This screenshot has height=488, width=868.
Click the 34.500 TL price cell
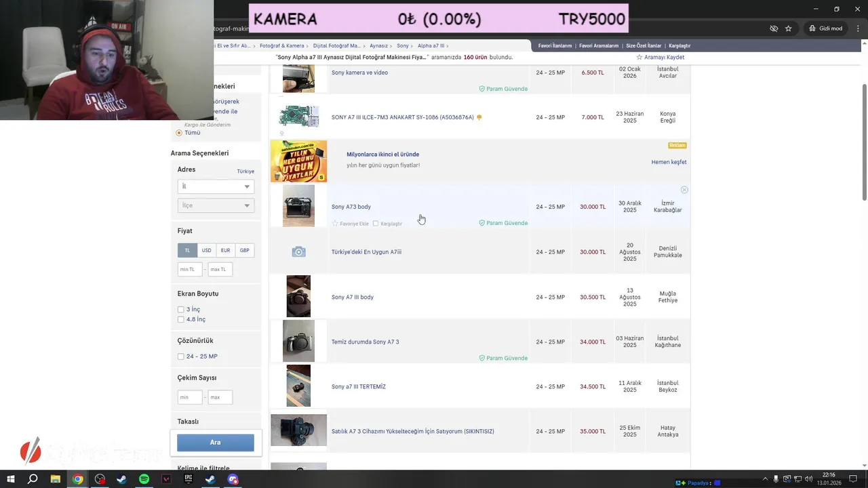(x=593, y=386)
